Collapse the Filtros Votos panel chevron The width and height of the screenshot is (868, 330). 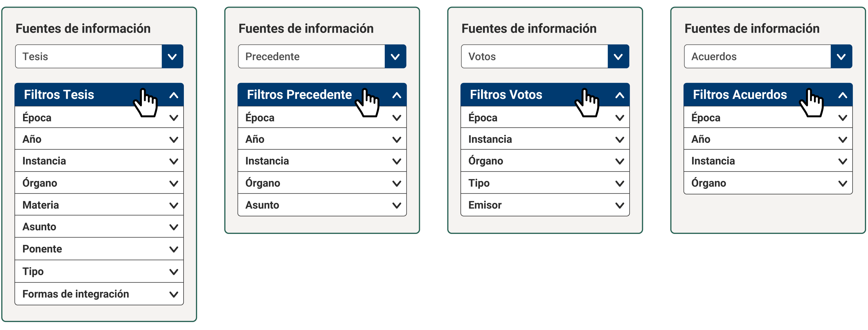[x=620, y=95]
